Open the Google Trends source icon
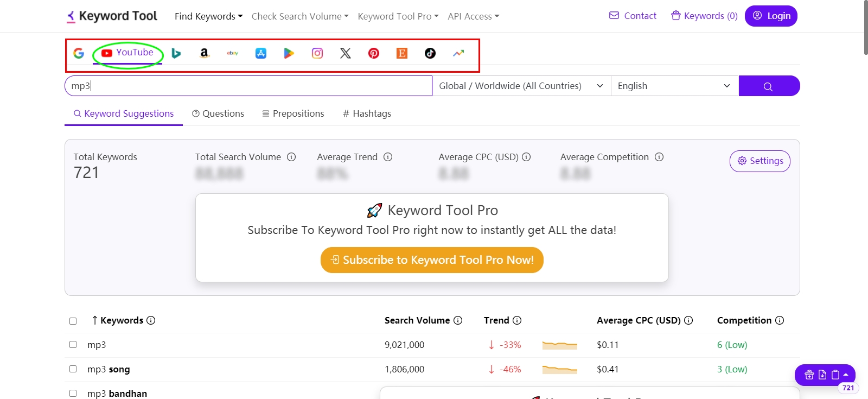The height and width of the screenshot is (399, 868). tap(458, 53)
